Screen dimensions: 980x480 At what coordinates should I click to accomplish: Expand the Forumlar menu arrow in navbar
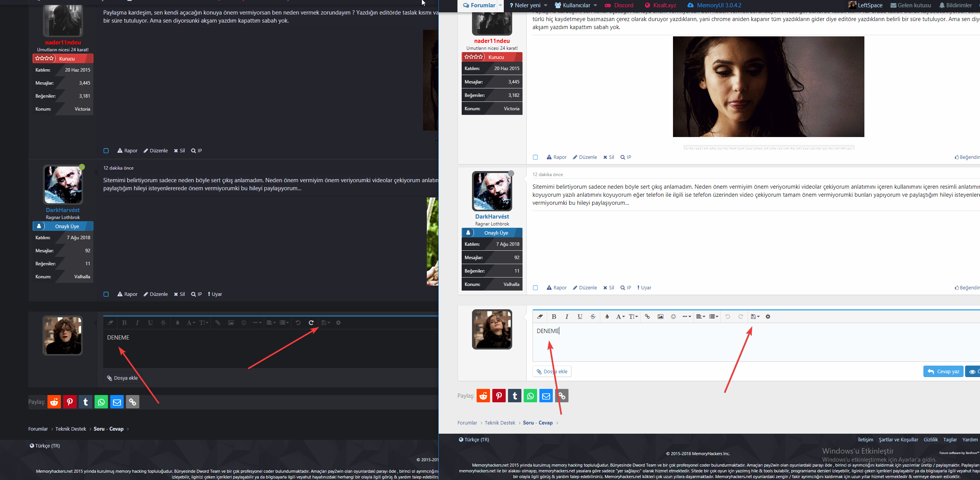point(500,5)
